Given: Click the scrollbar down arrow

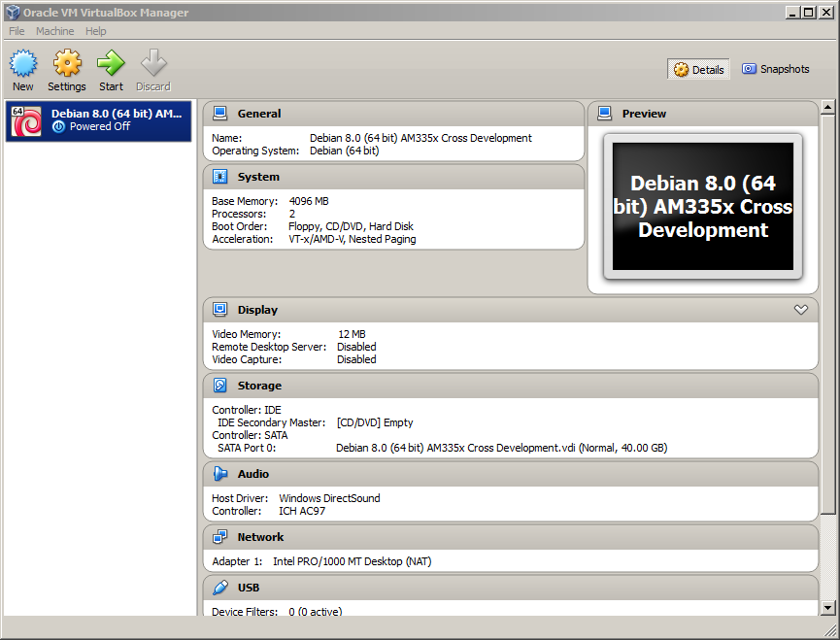Looking at the screenshot, I should tap(827, 607).
